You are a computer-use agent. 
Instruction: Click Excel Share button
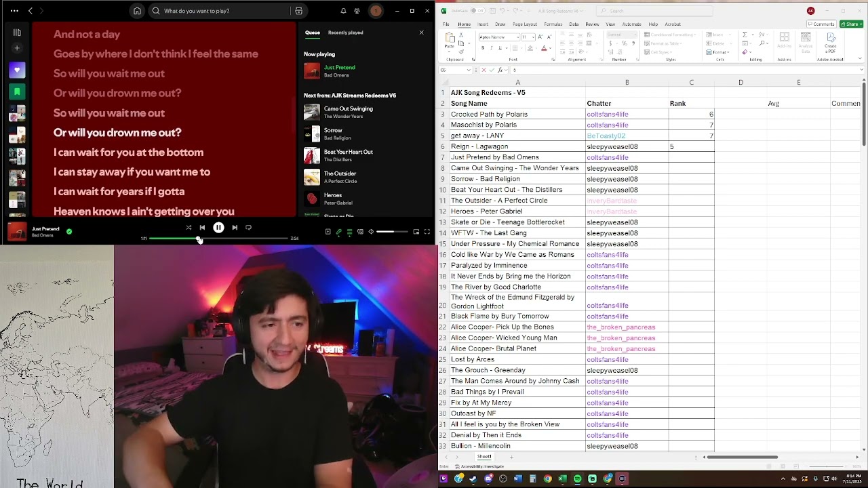(x=851, y=24)
